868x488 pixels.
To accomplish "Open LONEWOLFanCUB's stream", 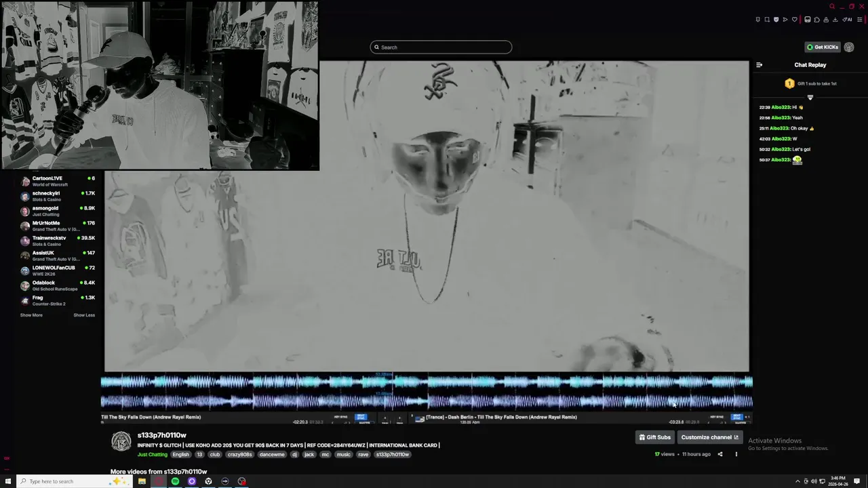I will pos(58,270).
